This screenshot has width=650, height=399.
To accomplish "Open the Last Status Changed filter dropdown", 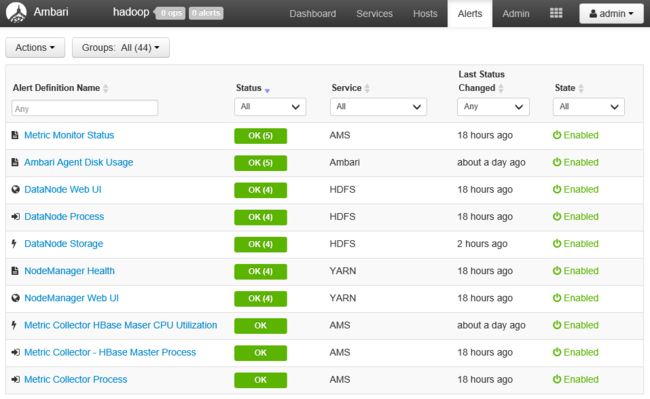I will pos(493,107).
